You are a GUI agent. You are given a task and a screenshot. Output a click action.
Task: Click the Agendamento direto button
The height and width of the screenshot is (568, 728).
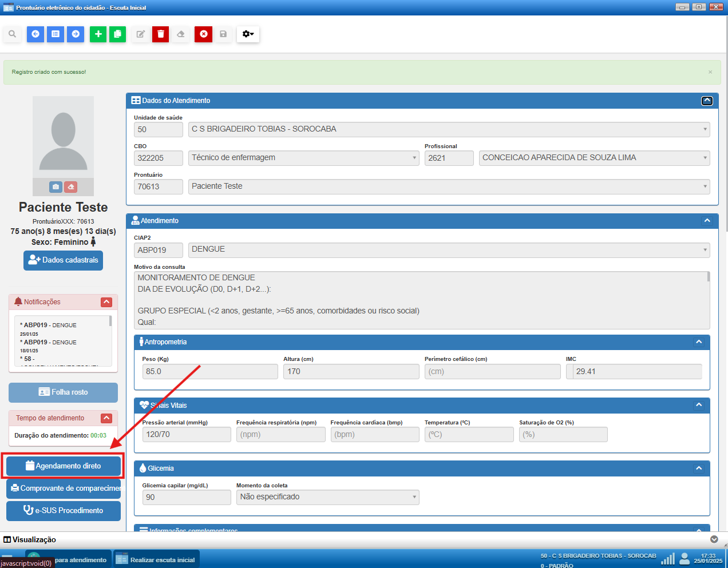[64, 466]
